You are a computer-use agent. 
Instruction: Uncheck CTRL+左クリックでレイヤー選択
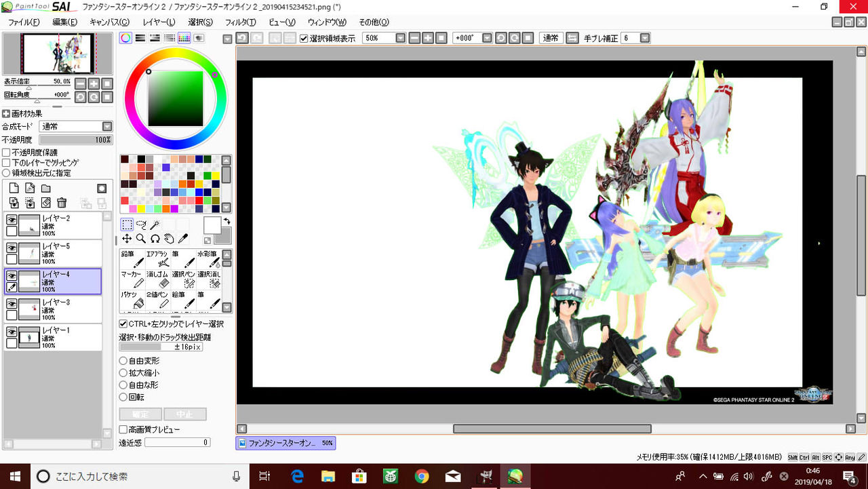123,324
